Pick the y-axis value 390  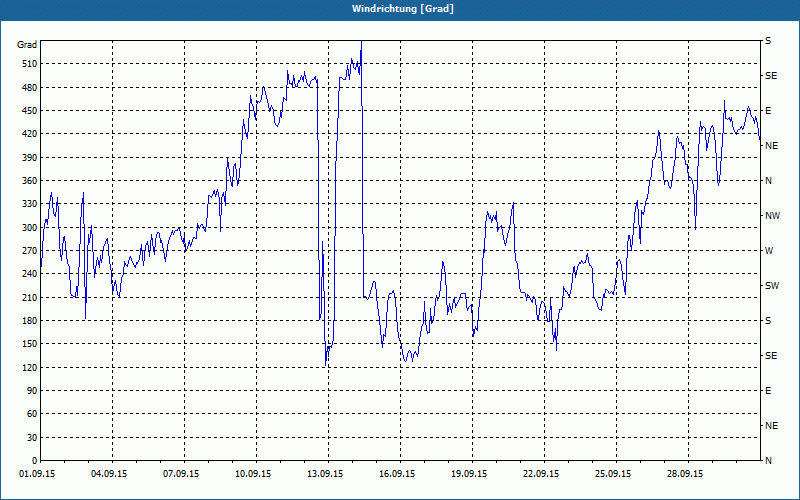point(30,157)
